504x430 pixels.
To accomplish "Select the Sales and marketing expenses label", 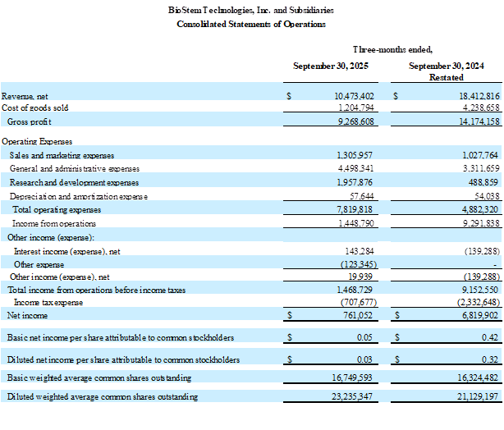I will point(62,155).
